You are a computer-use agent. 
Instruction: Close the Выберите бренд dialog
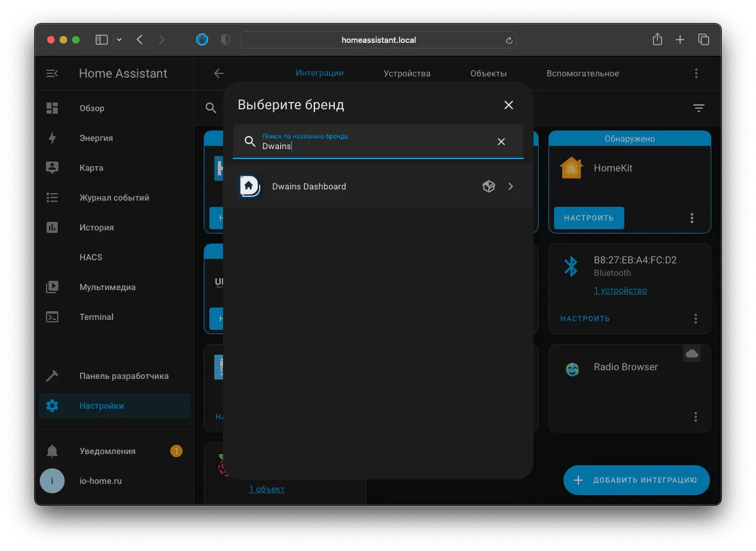509,105
